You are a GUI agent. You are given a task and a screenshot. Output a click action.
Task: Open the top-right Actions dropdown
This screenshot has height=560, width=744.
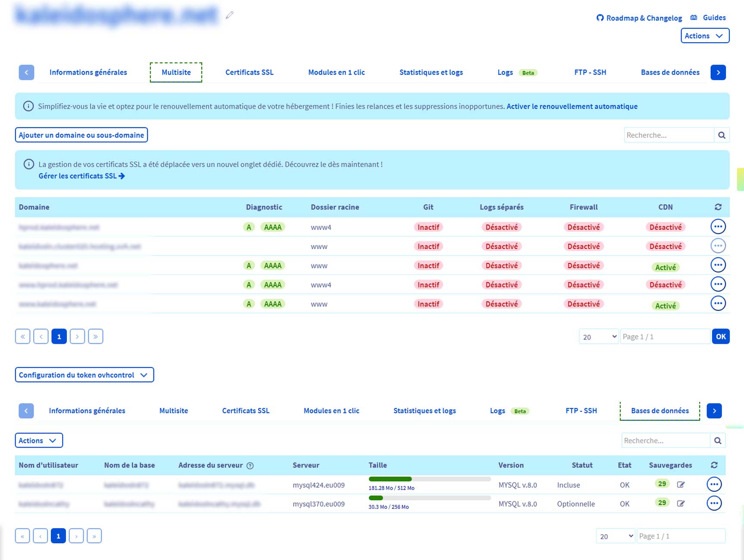click(x=704, y=36)
